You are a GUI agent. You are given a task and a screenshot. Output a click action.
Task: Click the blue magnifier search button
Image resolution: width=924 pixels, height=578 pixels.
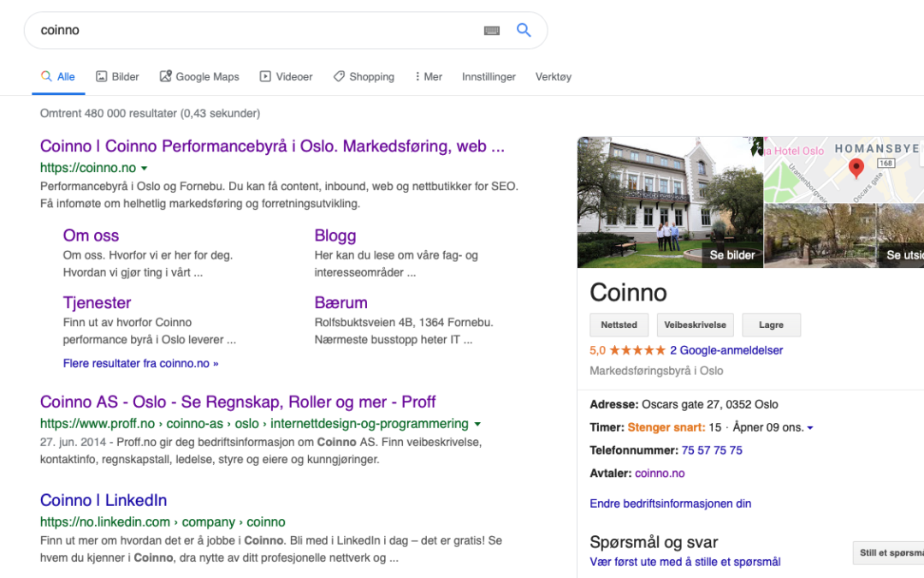coord(524,30)
